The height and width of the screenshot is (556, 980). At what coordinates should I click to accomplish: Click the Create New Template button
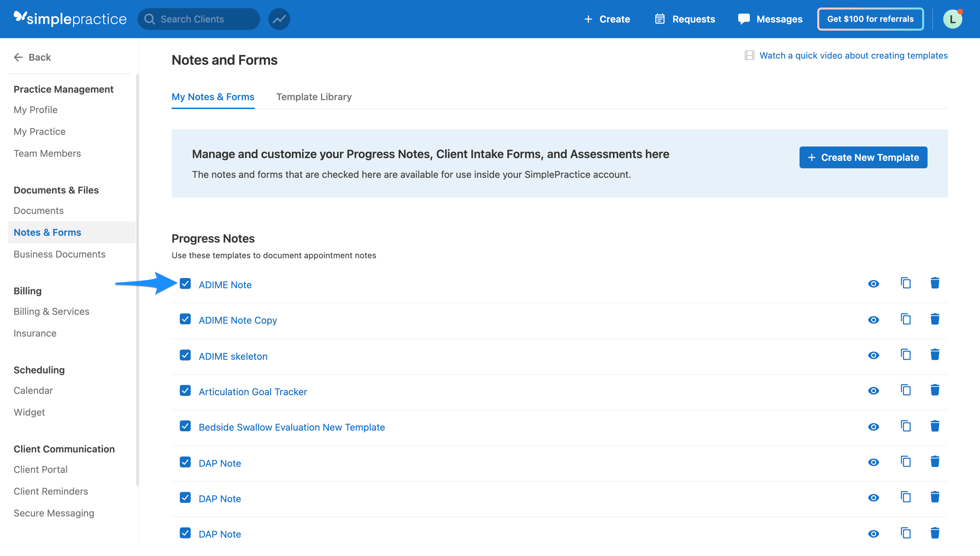click(863, 157)
